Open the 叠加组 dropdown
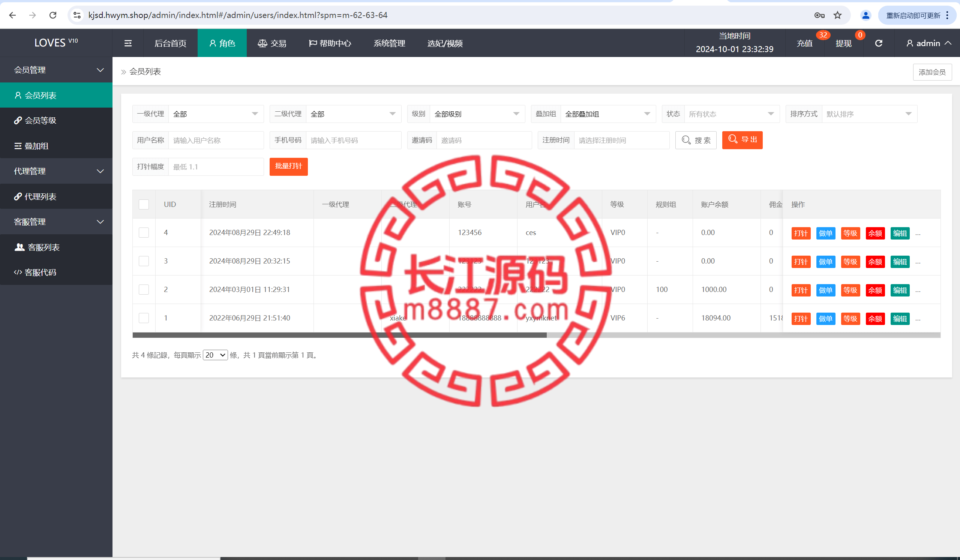The width and height of the screenshot is (960, 560). point(608,114)
